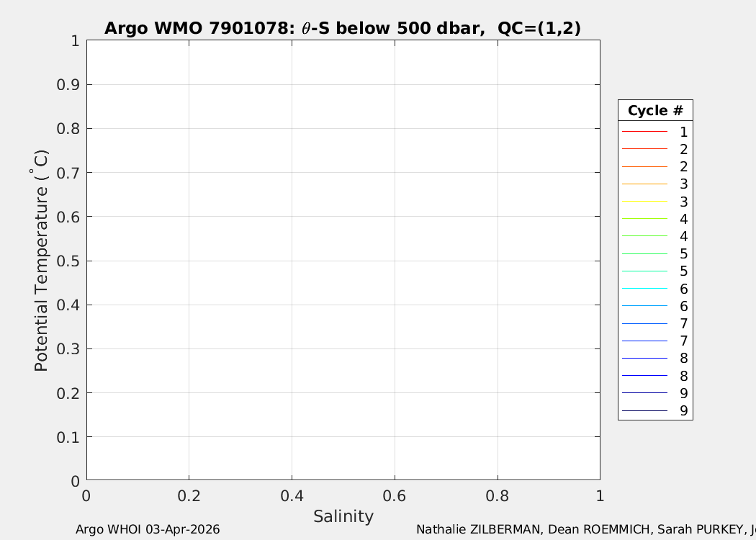Click the center of the empty plot area
Image resolution: width=756 pixels, height=540 pixels.
coord(343,261)
